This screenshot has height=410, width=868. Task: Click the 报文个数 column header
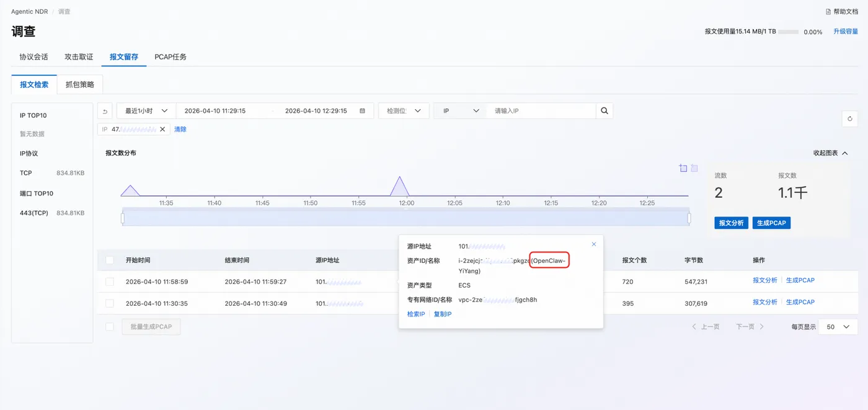click(634, 261)
